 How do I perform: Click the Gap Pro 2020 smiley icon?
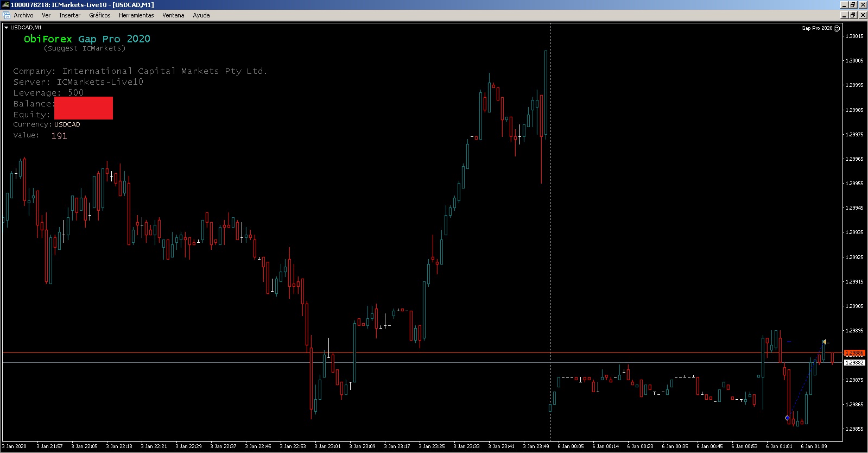[x=837, y=28]
